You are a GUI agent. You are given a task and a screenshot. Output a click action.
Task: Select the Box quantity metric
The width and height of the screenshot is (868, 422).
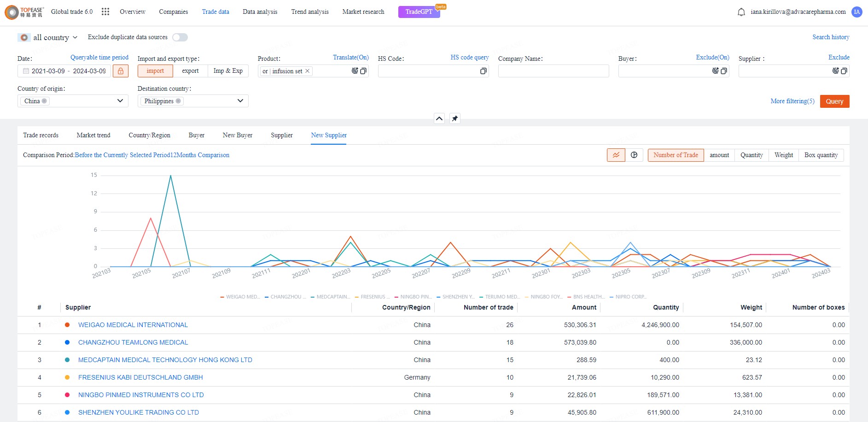click(x=821, y=155)
